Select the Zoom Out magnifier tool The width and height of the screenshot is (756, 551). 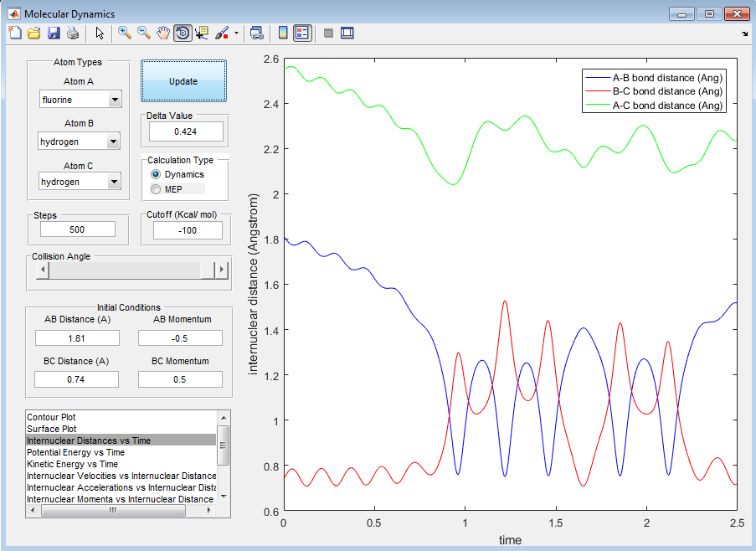tap(143, 33)
